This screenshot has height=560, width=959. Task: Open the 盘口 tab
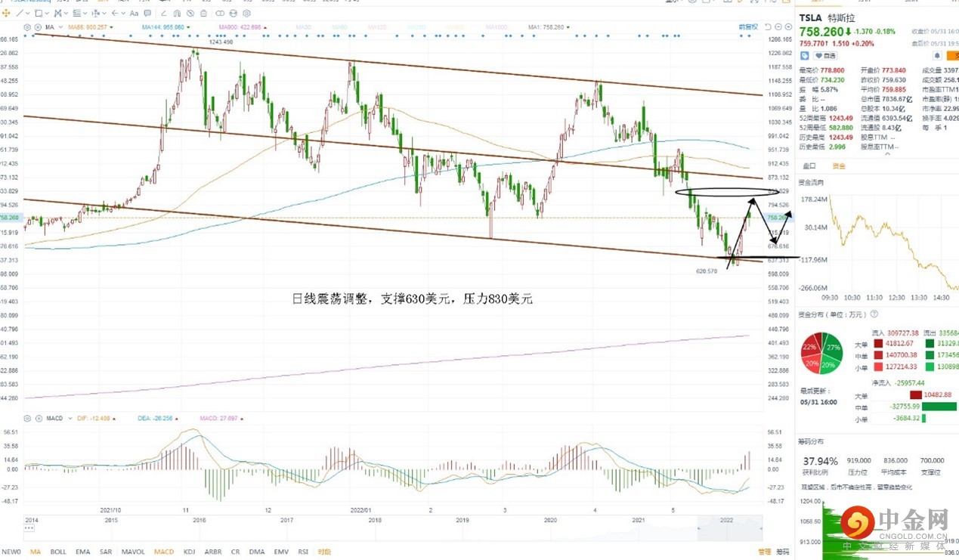click(809, 166)
